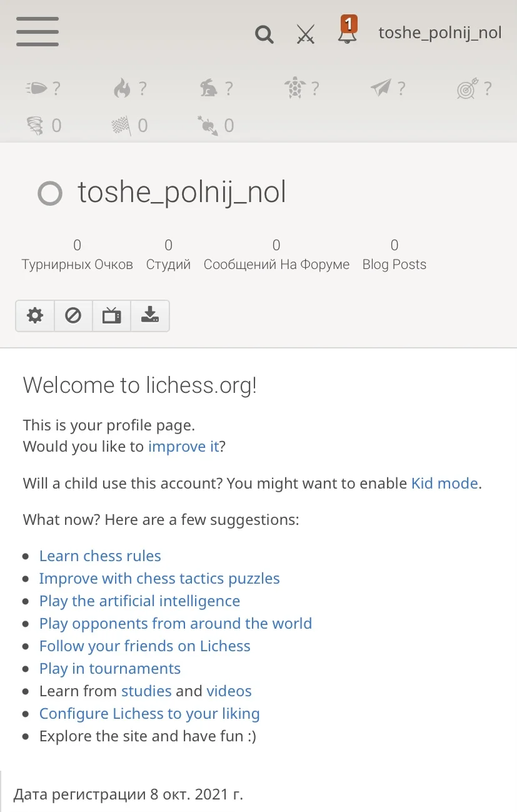Click the "Play in tournaments" link
The width and height of the screenshot is (517, 812).
point(110,669)
